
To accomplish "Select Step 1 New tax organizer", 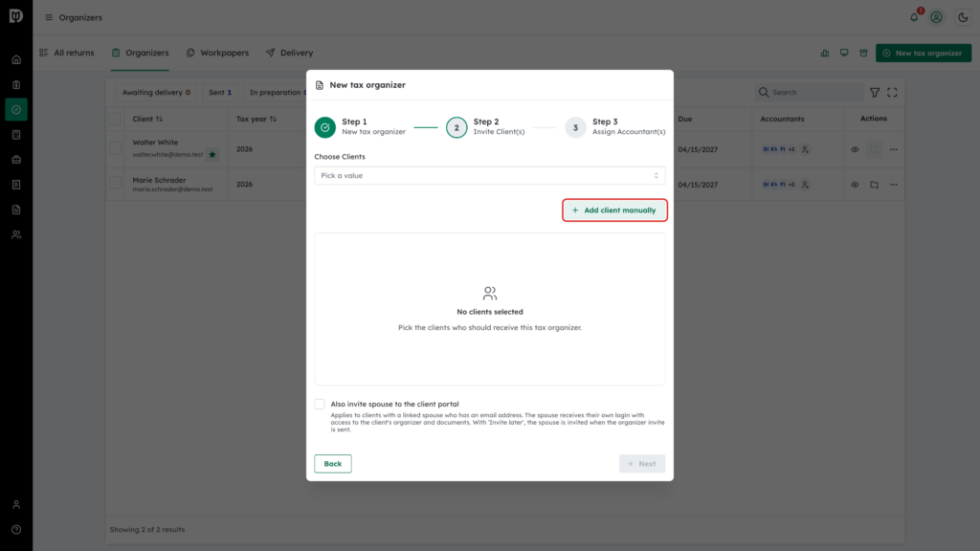I will click(x=360, y=127).
